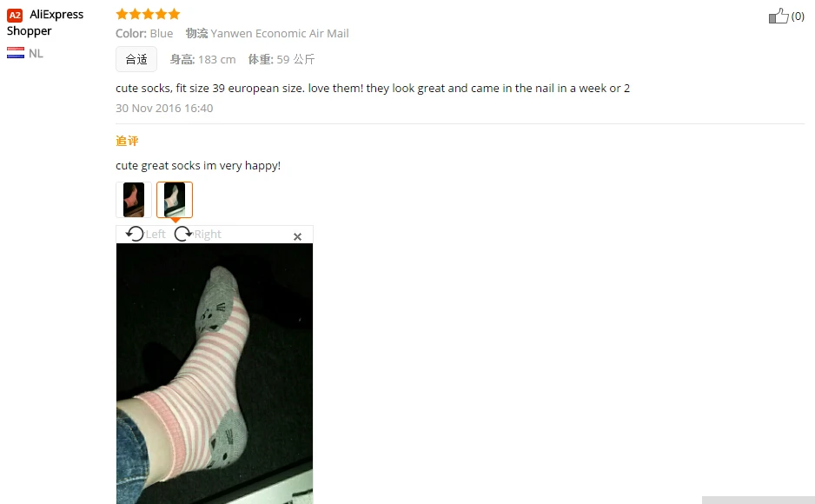This screenshot has height=504, width=815.
Task: Select the second highlighted sock thumbnail
Action: 175,200
